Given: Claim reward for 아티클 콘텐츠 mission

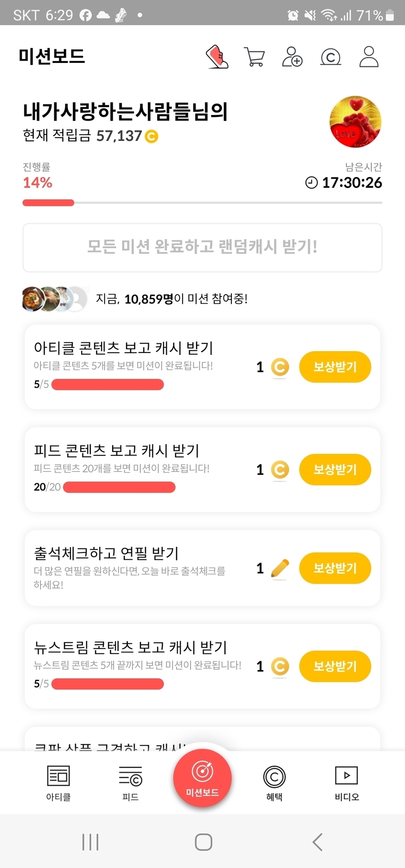Looking at the screenshot, I should [x=335, y=367].
